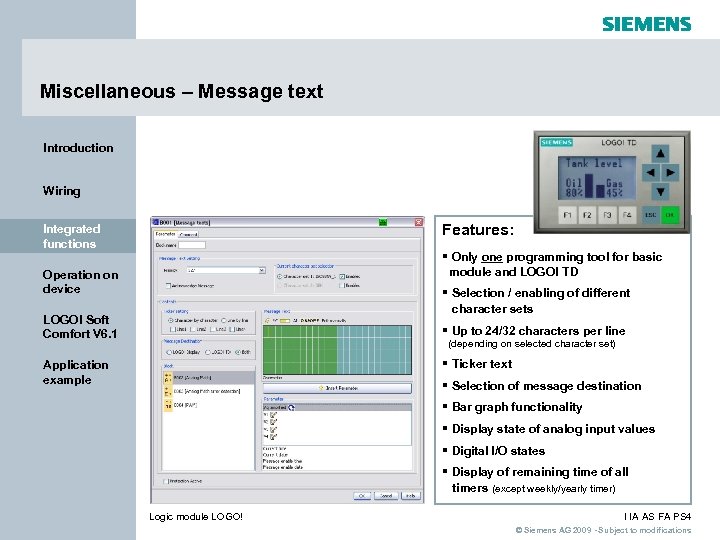Switch to the Parameter tab in dialog
The width and height of the screenshot is (720, 540).
click(x=166, y=234)
